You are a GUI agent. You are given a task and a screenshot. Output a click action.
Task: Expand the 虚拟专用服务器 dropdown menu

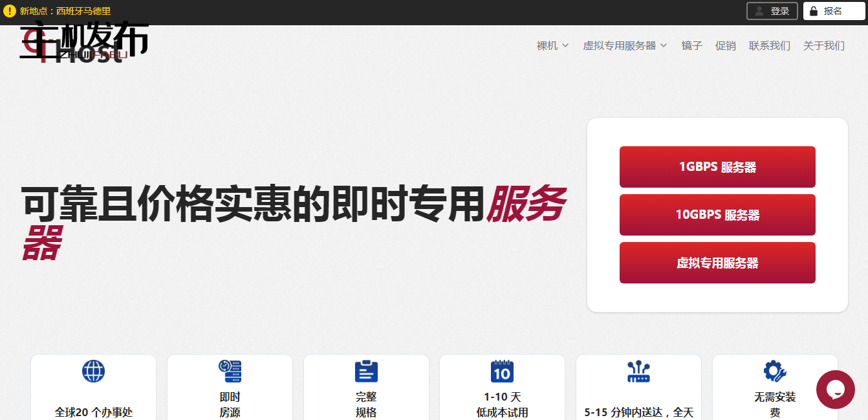tap(625, 46)
